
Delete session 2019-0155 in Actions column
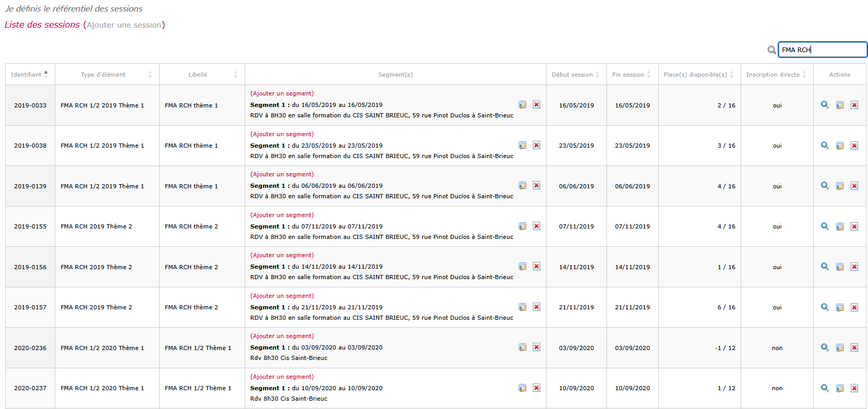pyautogui.click(x=854, y=226)
